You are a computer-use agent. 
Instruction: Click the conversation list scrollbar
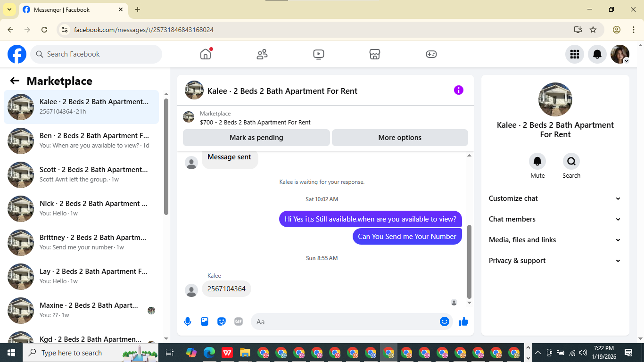point(166,156)
